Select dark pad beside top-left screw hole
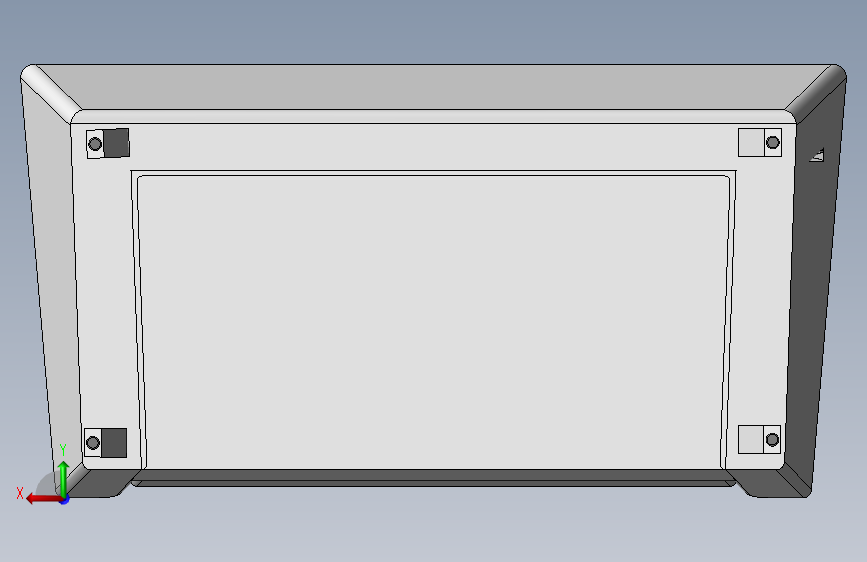Viewport: 867px width, 562px height. coord(116,143)
